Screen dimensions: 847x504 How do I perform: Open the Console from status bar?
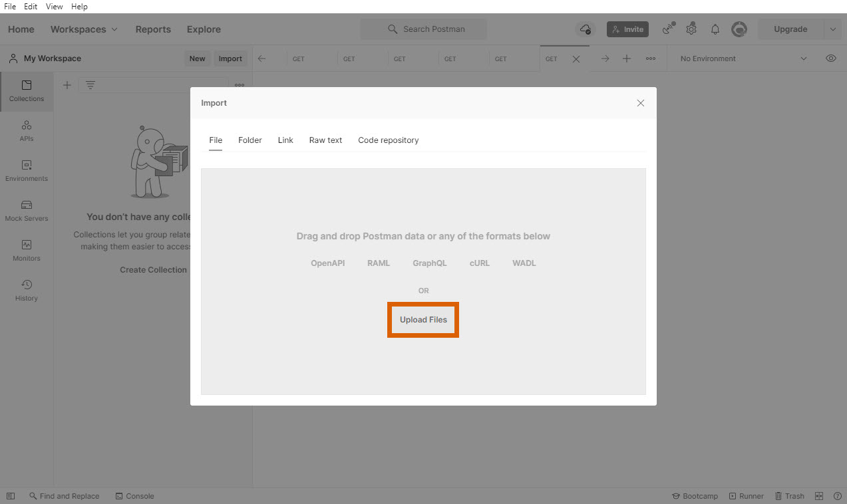pos(134,496)
